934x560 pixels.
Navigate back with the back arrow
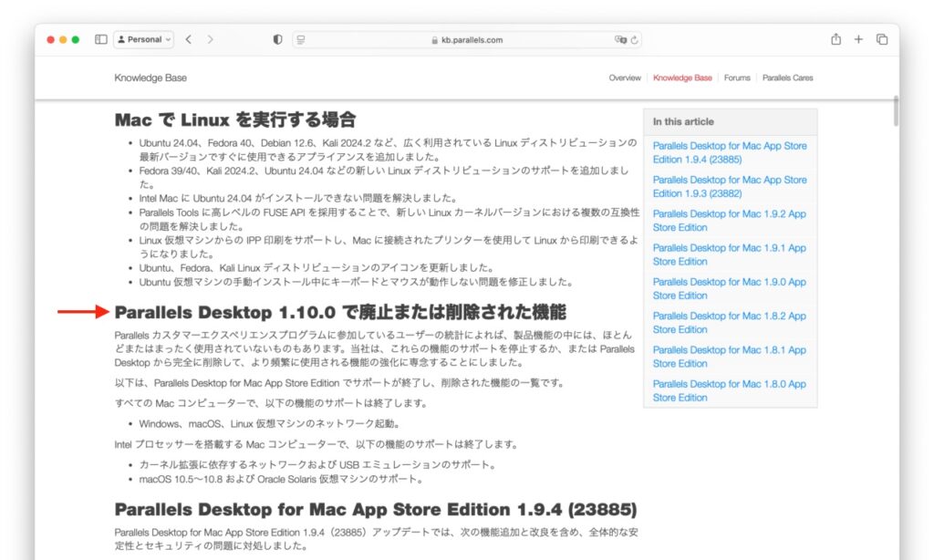[189, 39]
